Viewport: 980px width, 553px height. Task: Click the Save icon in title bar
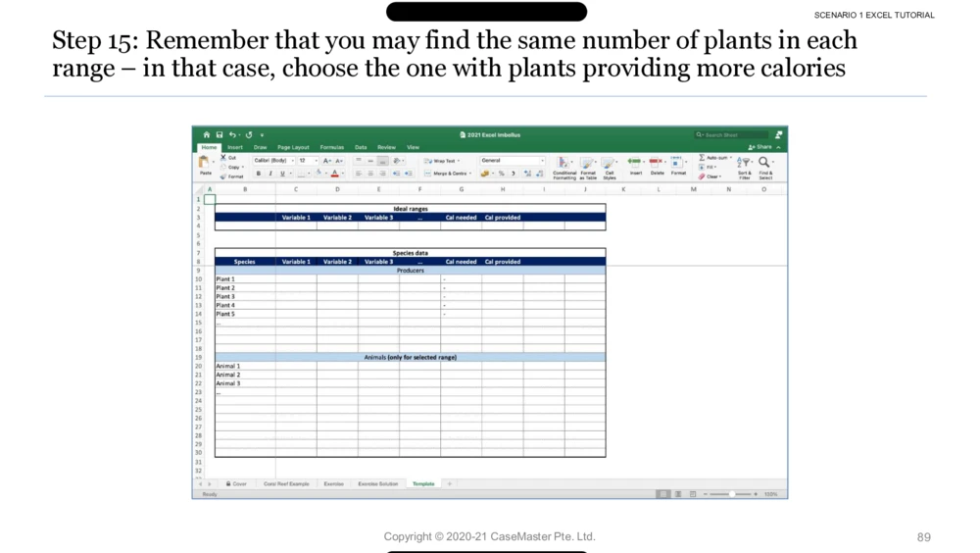click(x=220, y=135)
